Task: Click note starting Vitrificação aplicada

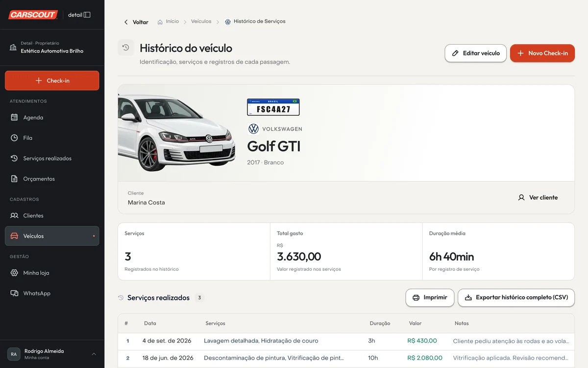Action: click(511, 358)
